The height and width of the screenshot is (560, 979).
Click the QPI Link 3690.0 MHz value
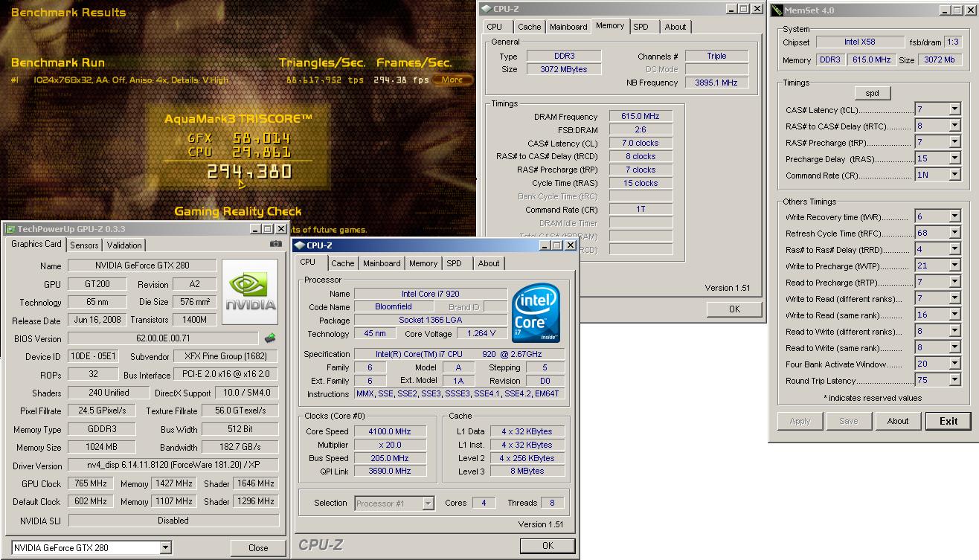390,471
